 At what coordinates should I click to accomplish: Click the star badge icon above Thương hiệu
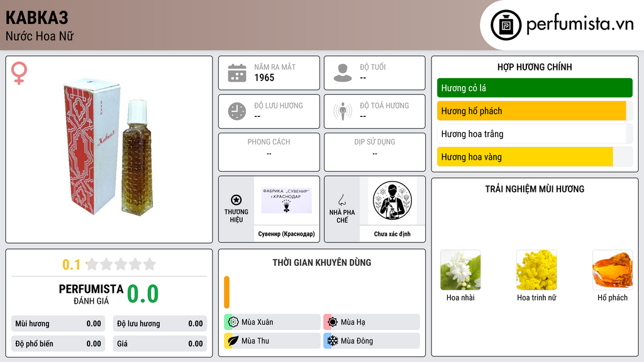236,200
